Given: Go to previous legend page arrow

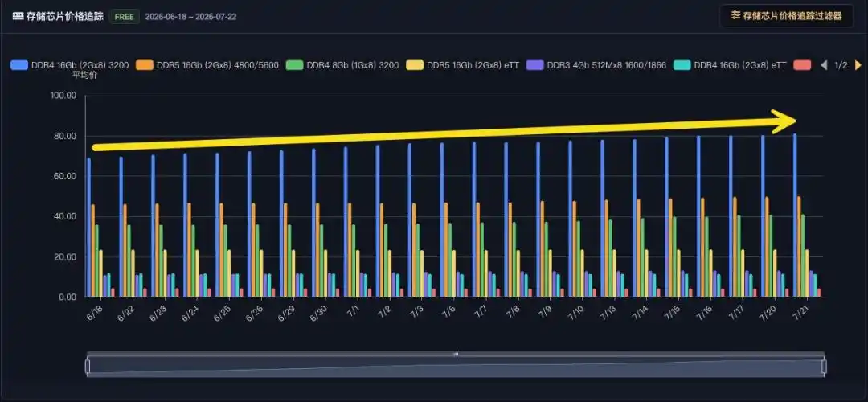Looking at the screenshot, I should pyautogui.click(x=824, y=65).
